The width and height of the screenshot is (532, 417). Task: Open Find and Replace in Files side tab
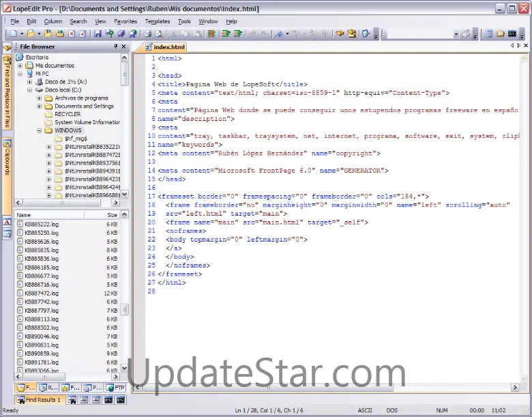pyautogui.click(x=7, y=92)
